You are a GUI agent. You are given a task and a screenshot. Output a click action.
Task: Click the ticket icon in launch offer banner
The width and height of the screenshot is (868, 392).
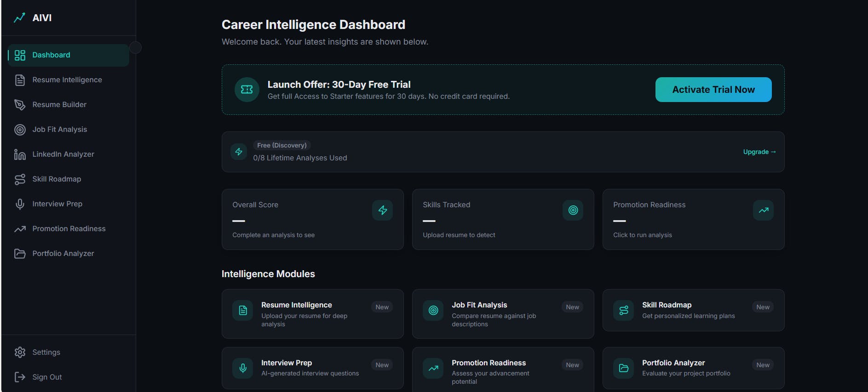247,90
